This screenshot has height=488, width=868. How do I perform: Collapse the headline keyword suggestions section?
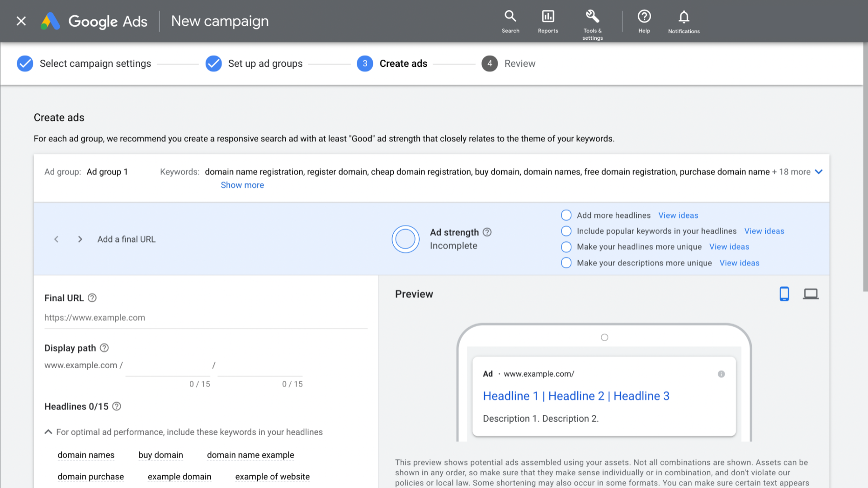pyautogui.click(x=48, y=432)
